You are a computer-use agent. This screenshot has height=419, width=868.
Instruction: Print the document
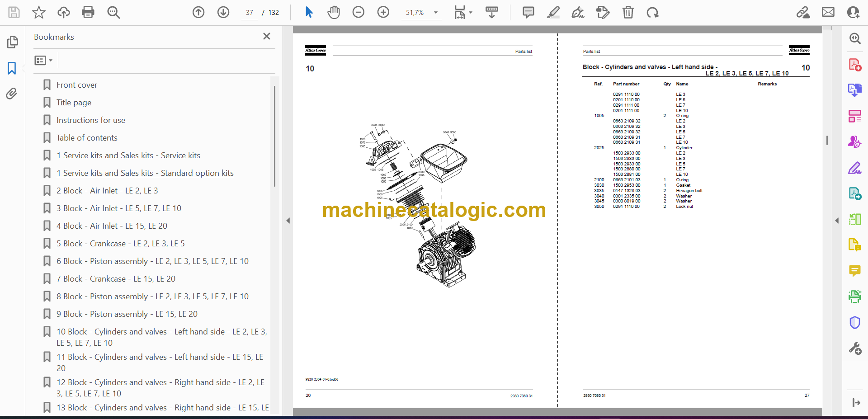(x=88, y=12)
